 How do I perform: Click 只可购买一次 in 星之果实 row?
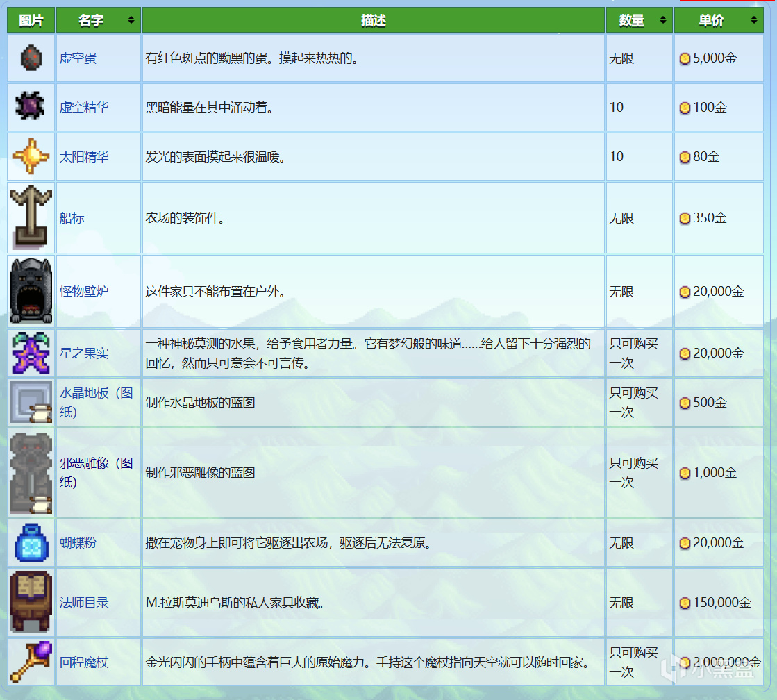(x=633, y=353)
